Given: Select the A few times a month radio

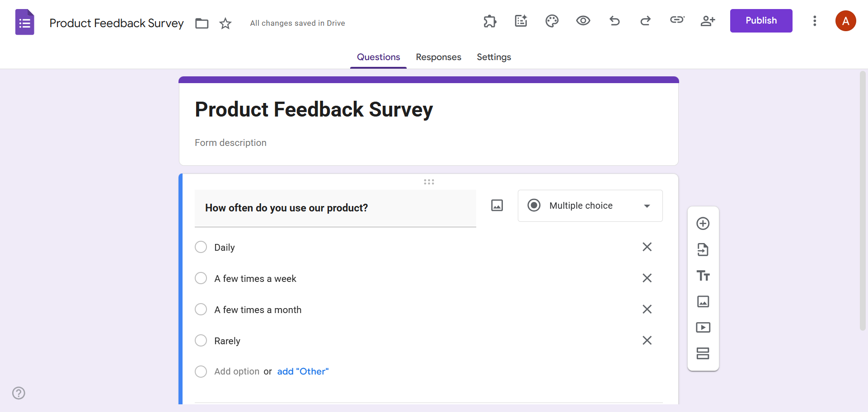Looking at the screenshot, I should (201, 309).
